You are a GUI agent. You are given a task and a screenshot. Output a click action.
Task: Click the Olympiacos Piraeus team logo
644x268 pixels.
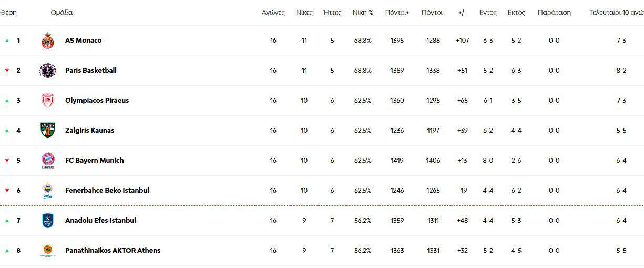(48, 101)
